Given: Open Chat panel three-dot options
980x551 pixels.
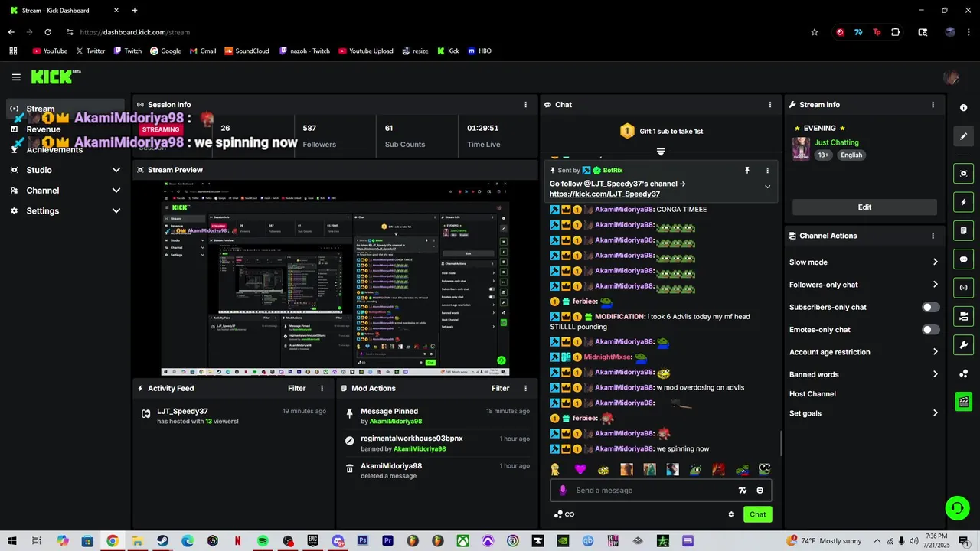Looking at the screenshot, I should (x=770, y=105).
